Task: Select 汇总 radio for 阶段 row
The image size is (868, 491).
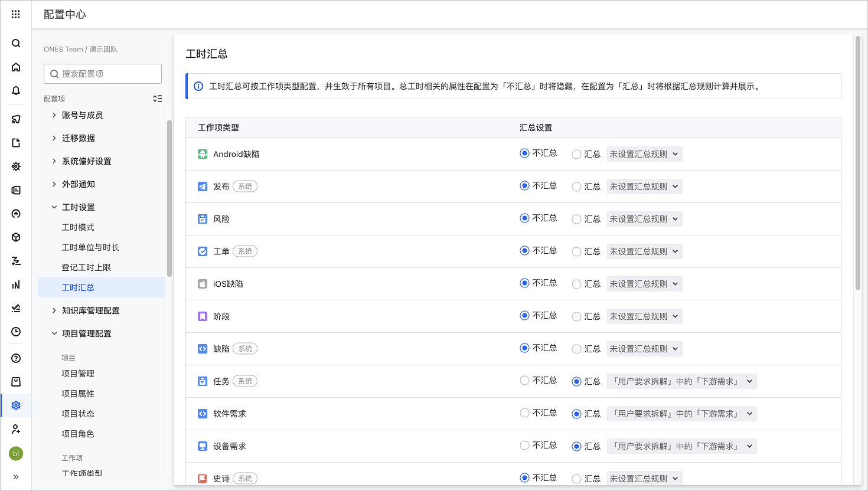Action: (x=576, y=316)
